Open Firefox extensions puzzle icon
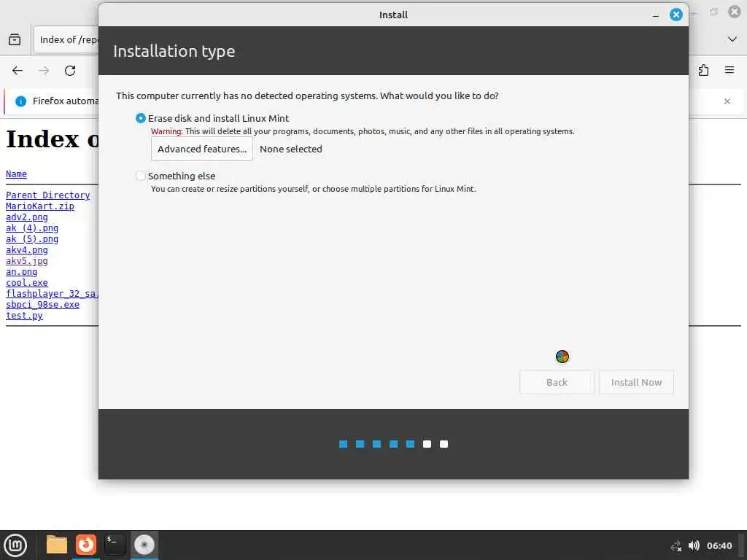The width and height of the screenshot is (747, 560). point(703,71)
